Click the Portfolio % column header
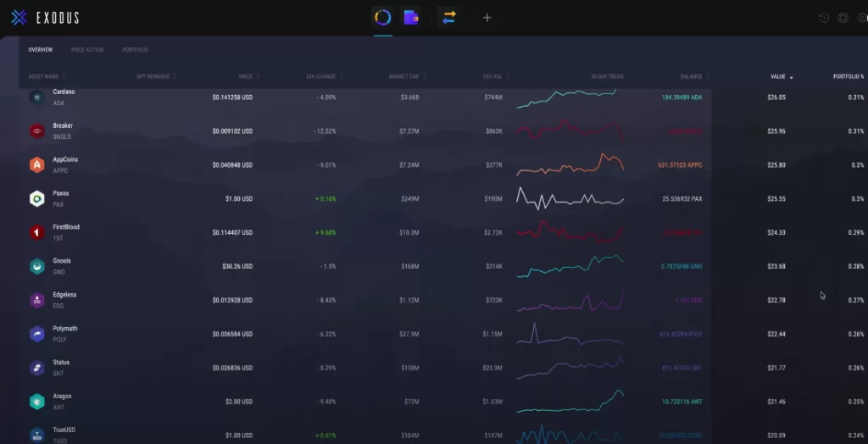Image resolution: width=868 pixels, height=444 pixels. pos(849,76)
